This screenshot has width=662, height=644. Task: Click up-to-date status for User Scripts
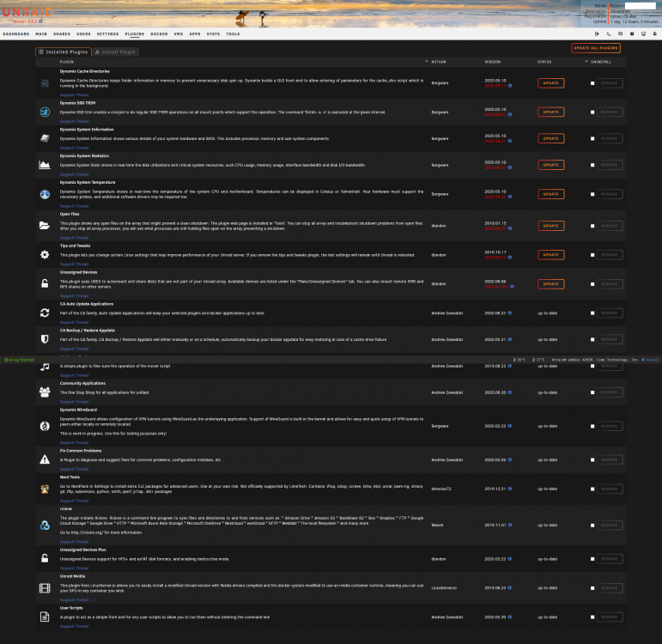pyautogui.click(x=547, y=617)
